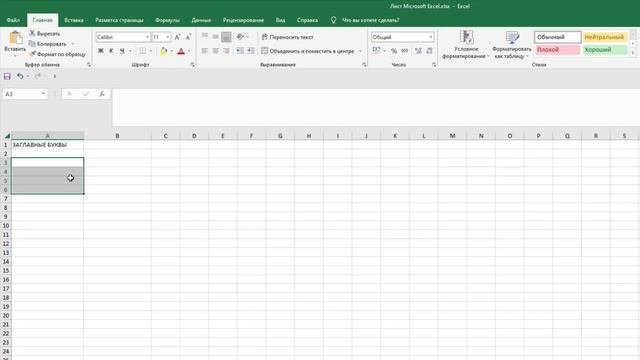The width and height of the screenshot is (640, 360).
Task: Open Выравнивание group dialog launcher
Action: 364,64
